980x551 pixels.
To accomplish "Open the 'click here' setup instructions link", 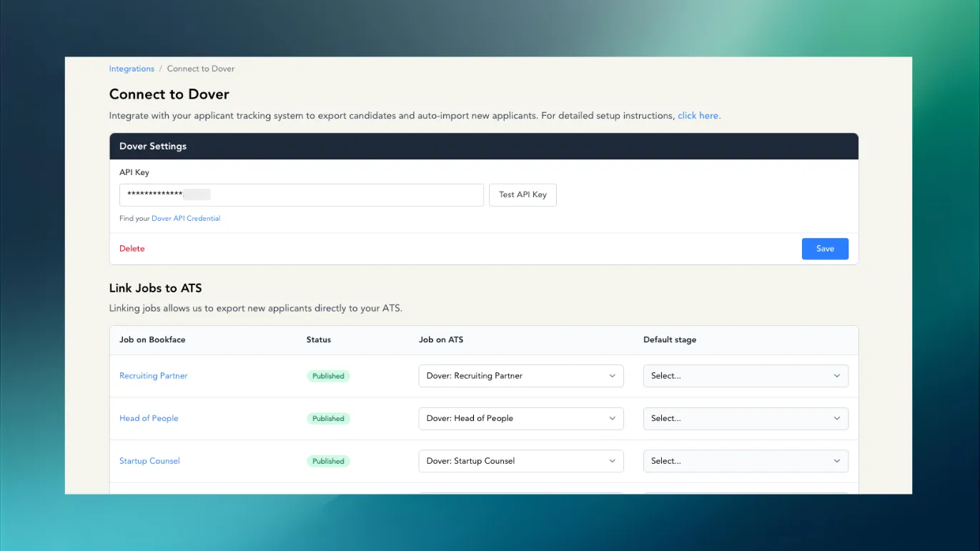I will point(698,116).
